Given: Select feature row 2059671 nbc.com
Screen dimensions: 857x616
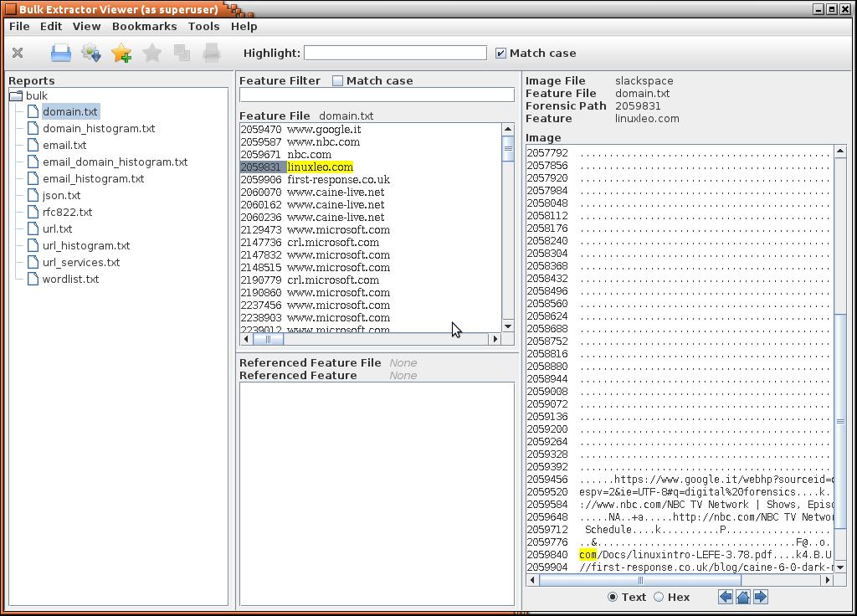Looking at the screenshot, I should click(286, 155).
